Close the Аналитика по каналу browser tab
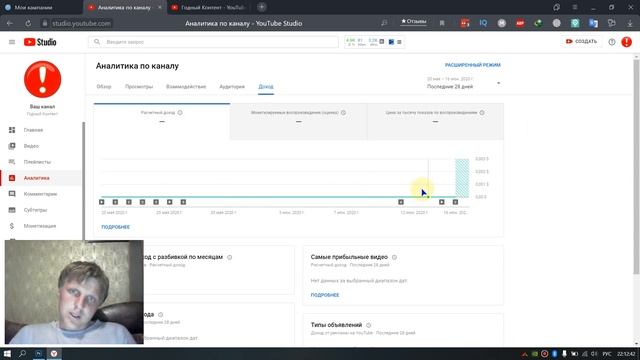640x360 pixels. pos(160,7)
